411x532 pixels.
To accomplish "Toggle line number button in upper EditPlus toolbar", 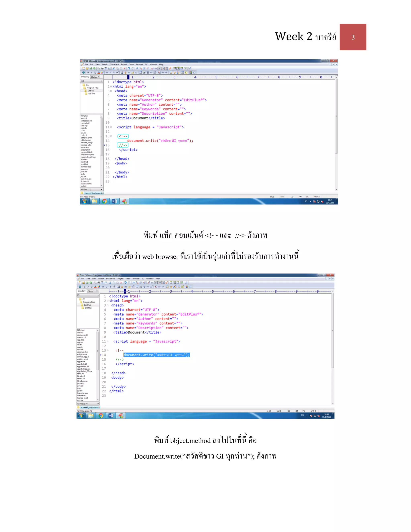I will click(x=167, y=68).
